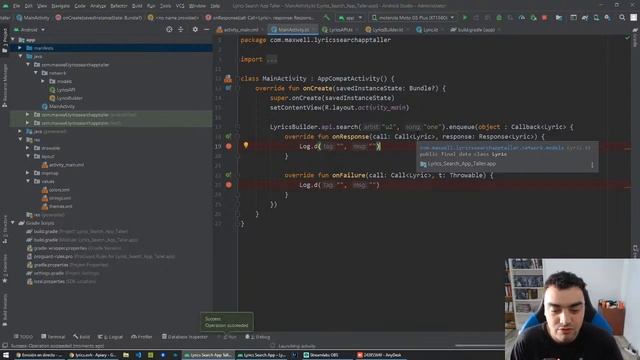Screen dimensions: 640x360
Task: Collapse the network package
Action: pyautogui.click(x=36, y=73)
